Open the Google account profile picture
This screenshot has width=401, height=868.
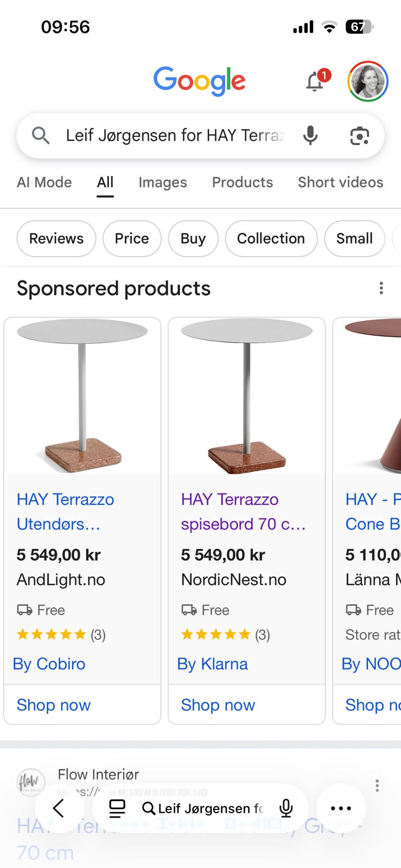coord(367,81)
